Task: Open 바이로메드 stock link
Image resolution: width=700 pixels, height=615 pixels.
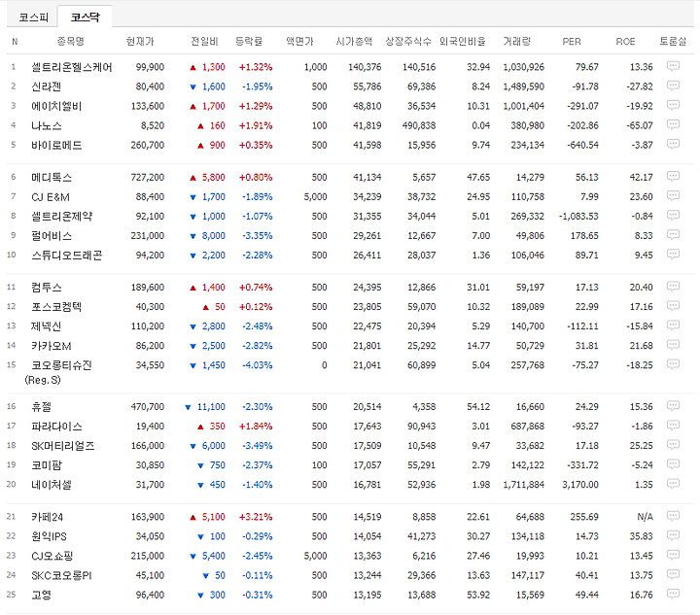Action: pos(56,146)
